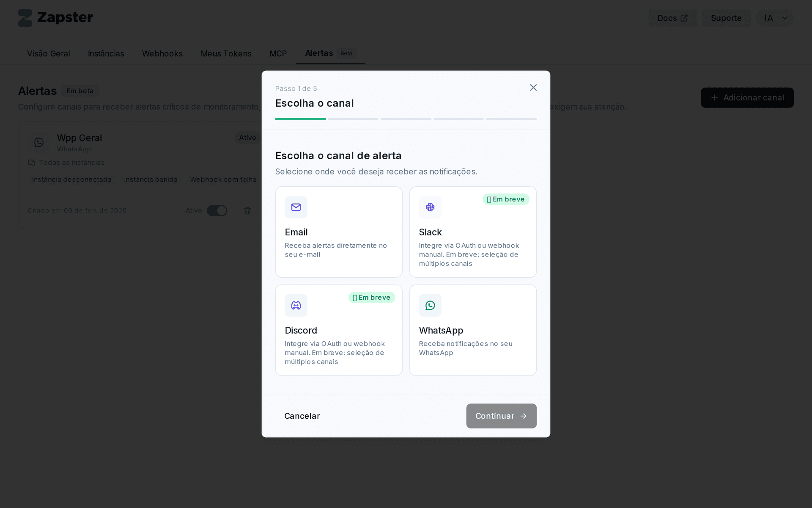Delete the Wpp Geral channel via trash icon
The width and height of the screenshot is (812, 508).
[x=248, y=210]
